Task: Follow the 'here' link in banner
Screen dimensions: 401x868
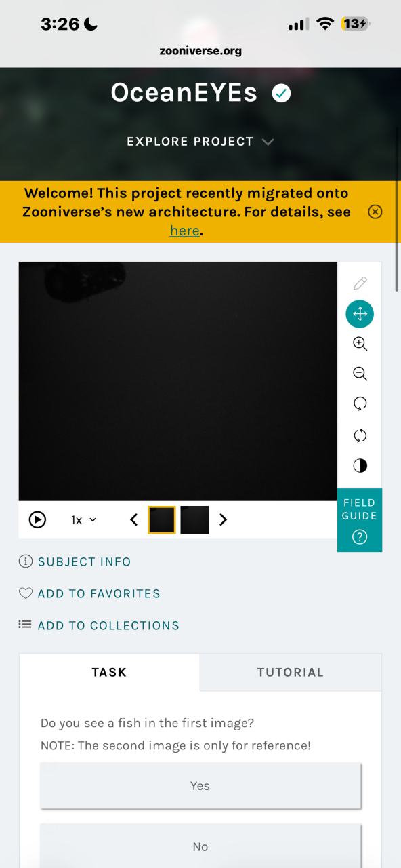Action: pos(185,231)
